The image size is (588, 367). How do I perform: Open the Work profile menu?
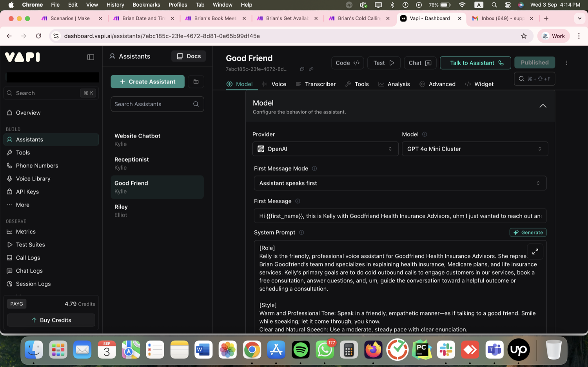554,36
